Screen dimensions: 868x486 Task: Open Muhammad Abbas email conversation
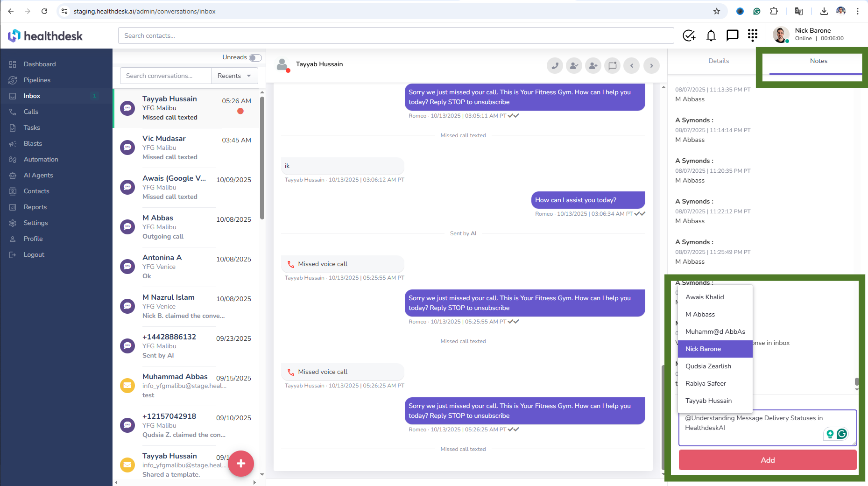tap(187, 386)
